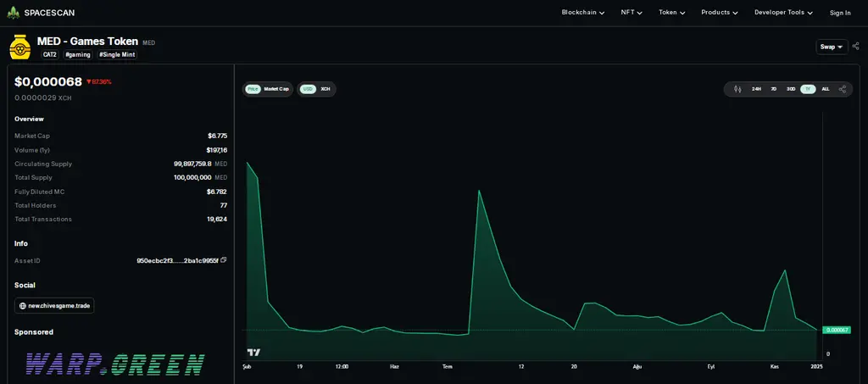Click the SPACESCAN brand name
Screen dimensions: 868x384
click(49, 12)
